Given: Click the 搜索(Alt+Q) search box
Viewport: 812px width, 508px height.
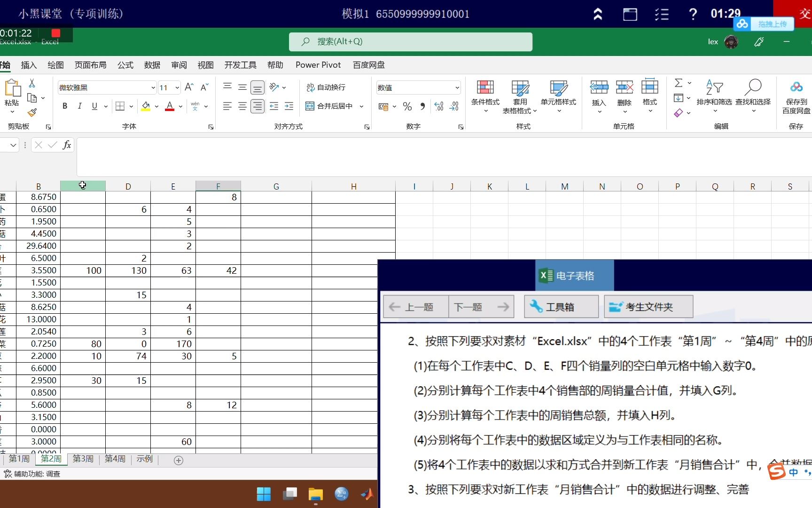Looking at the screenshot, I should [x=410, y=41].
